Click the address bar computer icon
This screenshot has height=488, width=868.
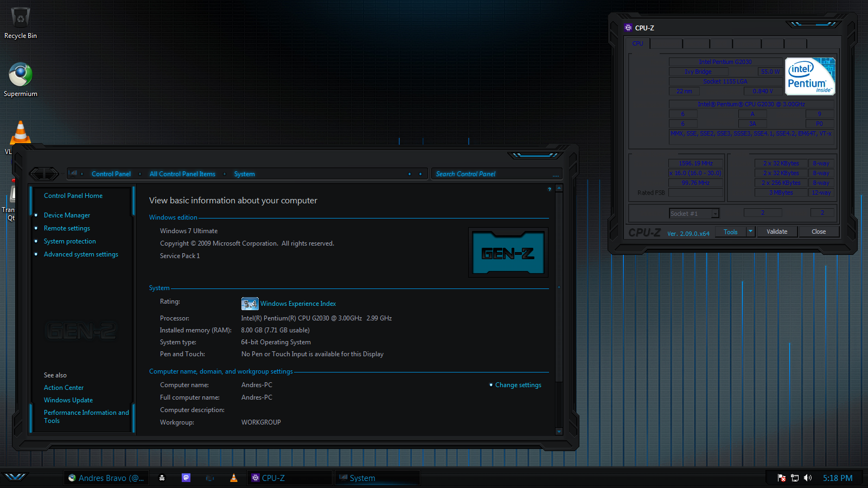point(74,174)
